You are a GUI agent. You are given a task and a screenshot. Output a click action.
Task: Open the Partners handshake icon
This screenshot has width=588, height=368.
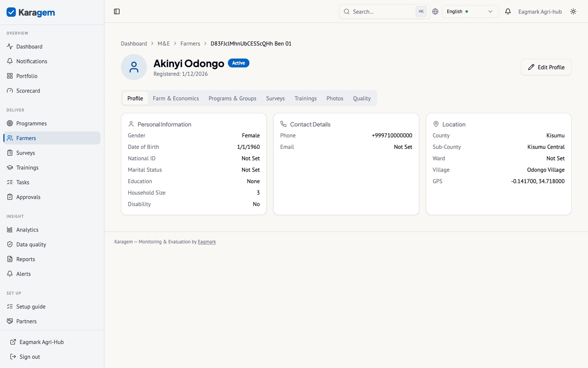(10, 321)
